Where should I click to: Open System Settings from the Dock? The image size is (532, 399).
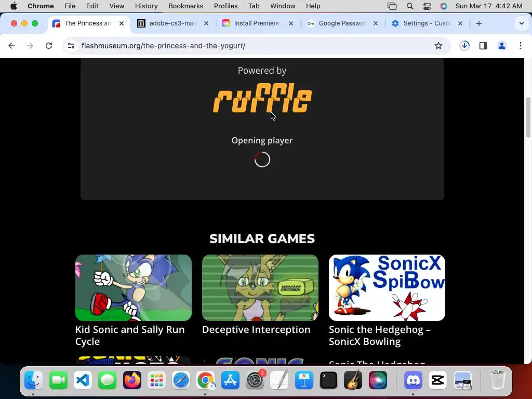pos(255,380)
